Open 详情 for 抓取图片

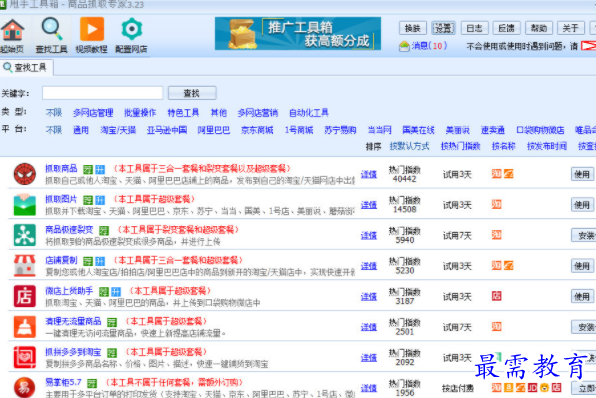tap(369, 205)
